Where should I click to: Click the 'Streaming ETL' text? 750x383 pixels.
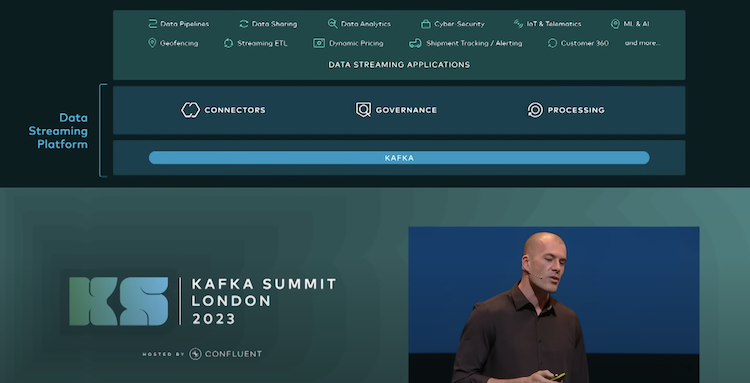(262, 44)
